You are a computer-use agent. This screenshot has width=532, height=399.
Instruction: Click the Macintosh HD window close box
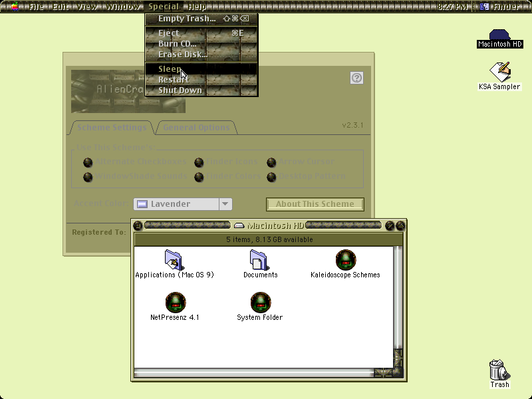tap(138, 225)
